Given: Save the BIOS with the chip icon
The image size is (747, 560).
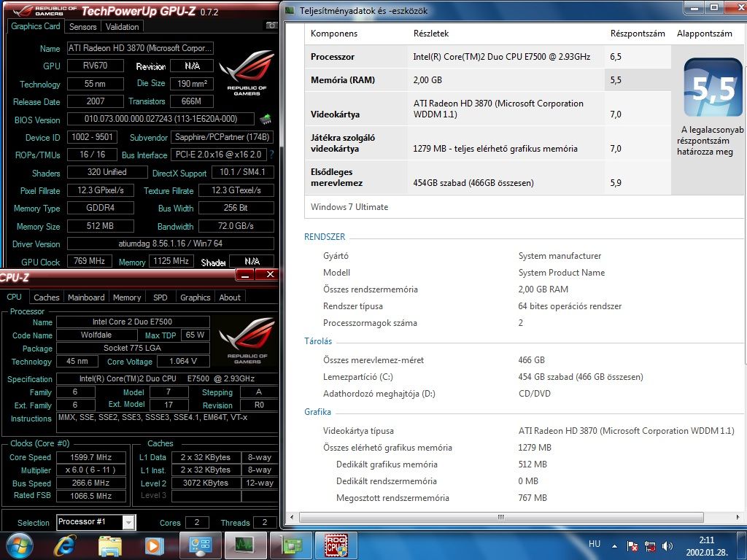Looking at the screenshot, I should (266, 119).
